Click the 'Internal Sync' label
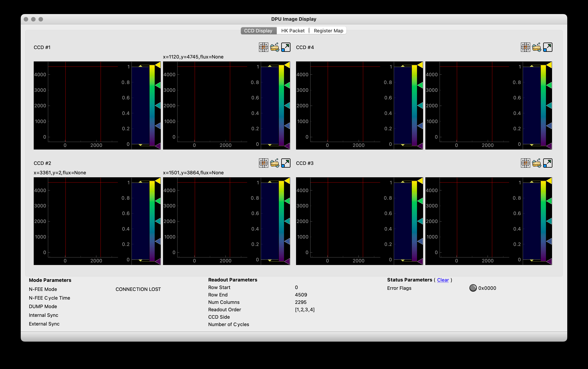Image resolution: width=588 pixels, height=369 pixels. (x=44, y=315)
